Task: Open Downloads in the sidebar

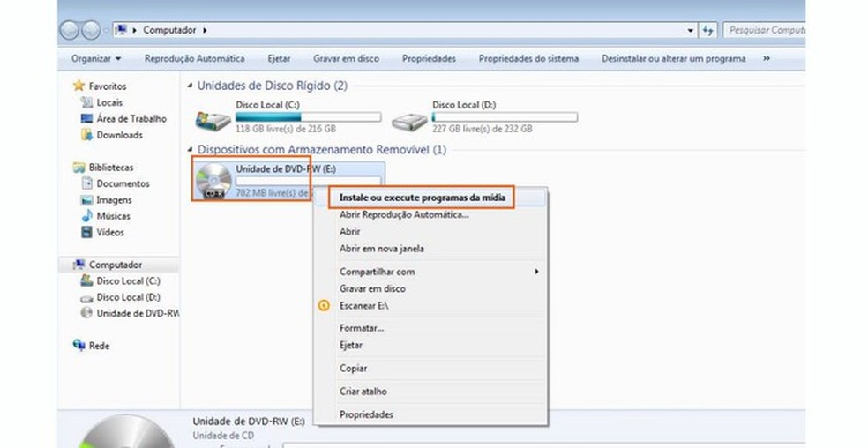Action: click(120, 135)
